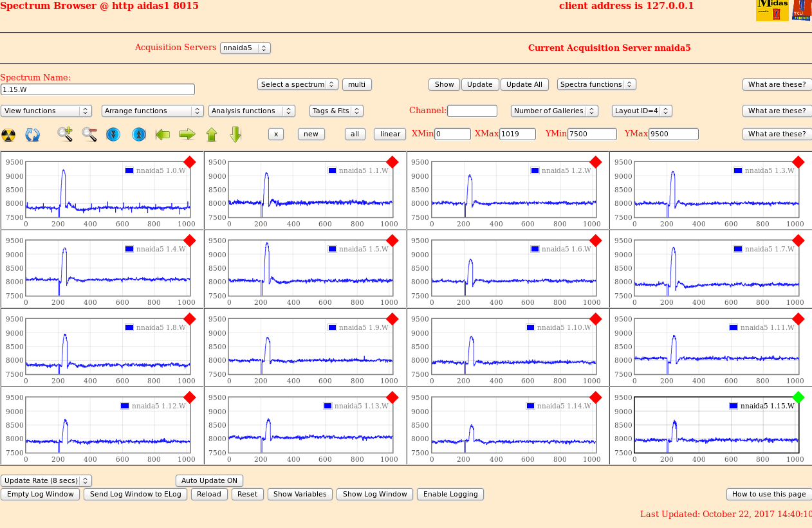Image resolution: width=812 pixels, height=528 pixels.
Task: Click the YMax input field
Action: click(674, 134)
